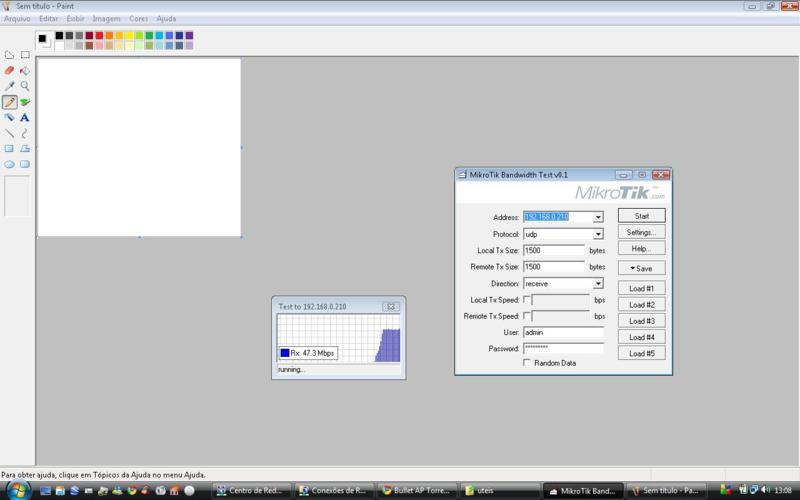
Task: Click the Bandwidth Test window title icon
Action: click(x=462, y=174)
